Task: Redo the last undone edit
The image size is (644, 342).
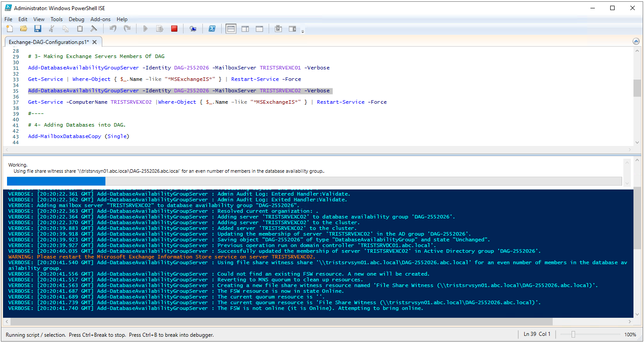Action: [127, 29]
